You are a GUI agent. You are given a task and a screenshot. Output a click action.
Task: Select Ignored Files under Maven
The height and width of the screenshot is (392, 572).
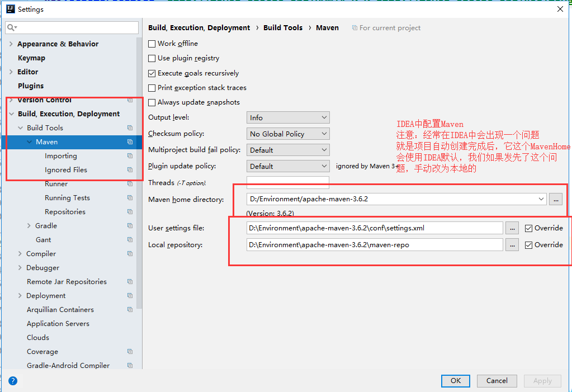click(65, 170)
